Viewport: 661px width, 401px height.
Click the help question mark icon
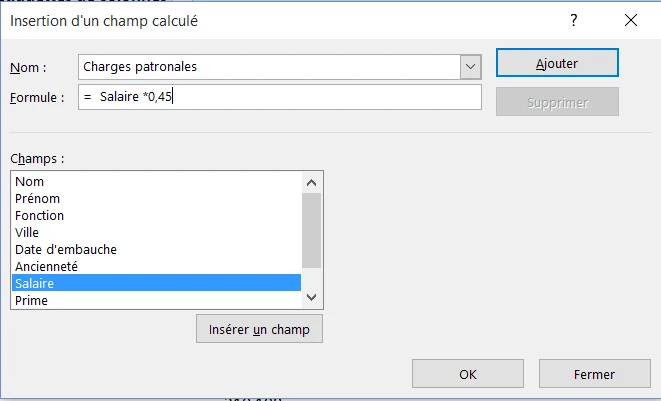[573, 20]
